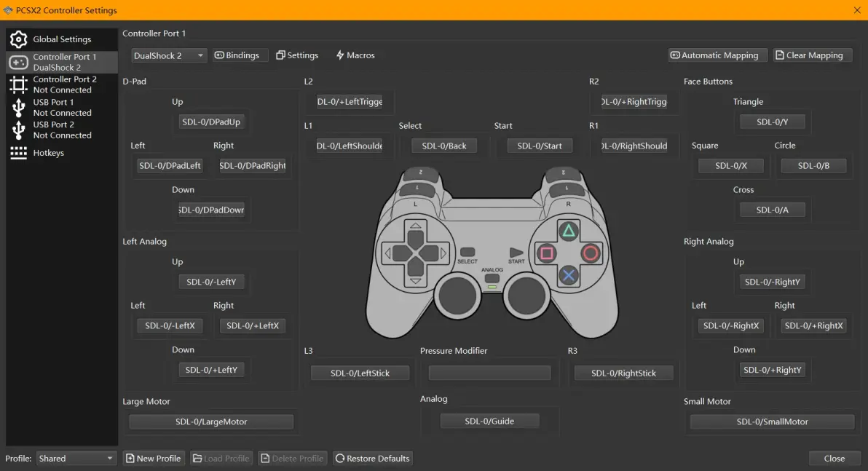Rebind D-Pad Down SDL-0/DPadDown

(211, 210)
